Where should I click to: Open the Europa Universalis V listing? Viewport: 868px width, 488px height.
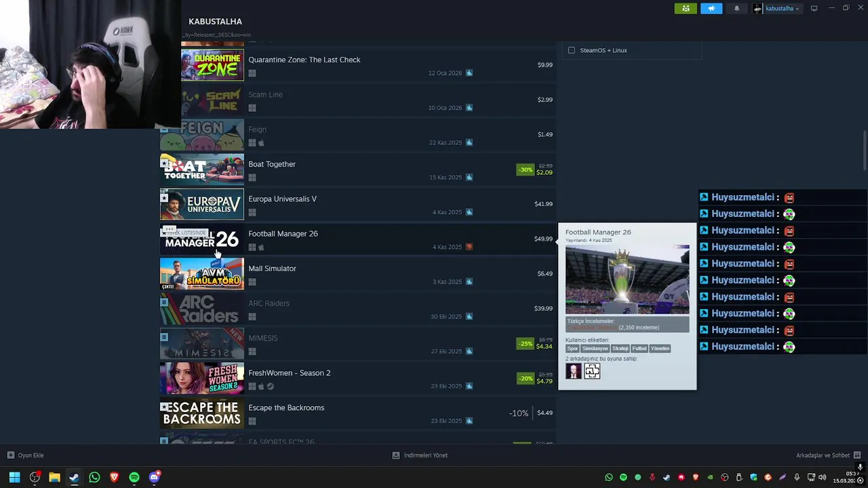click(358, 204)
